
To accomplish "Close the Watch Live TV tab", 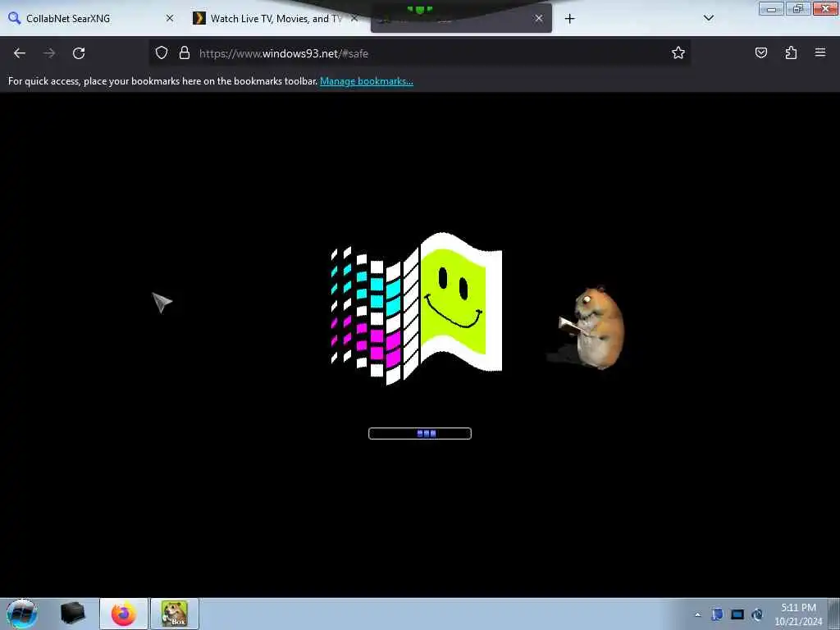I will coord(354,18).
